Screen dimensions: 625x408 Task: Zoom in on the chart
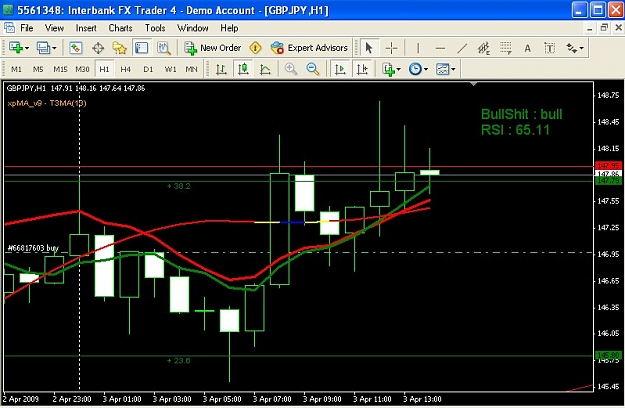(291, 69)
